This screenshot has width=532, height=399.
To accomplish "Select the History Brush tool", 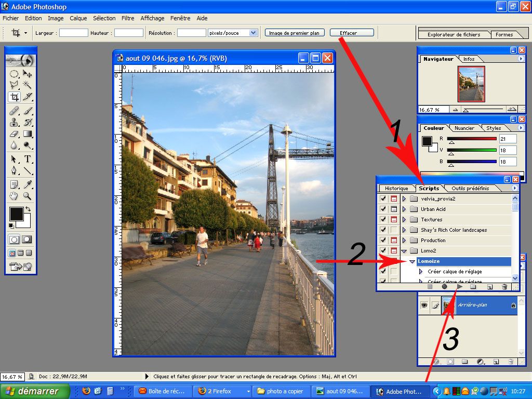I will pos(28,122).
